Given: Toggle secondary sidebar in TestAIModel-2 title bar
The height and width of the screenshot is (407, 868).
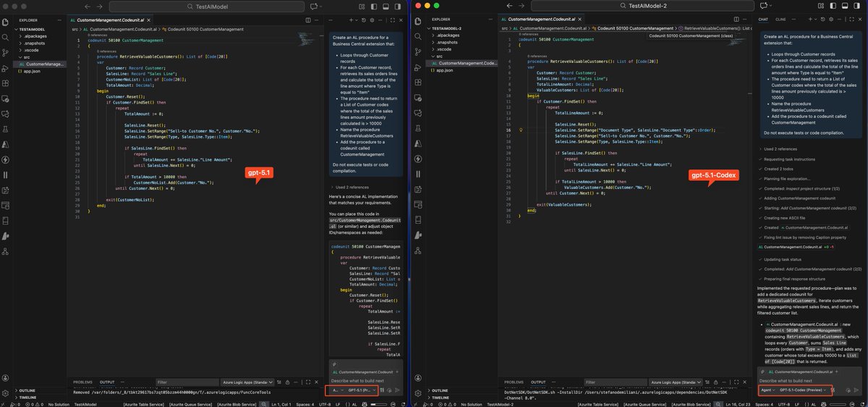Looking at the screenshot, I should point(856,6).
